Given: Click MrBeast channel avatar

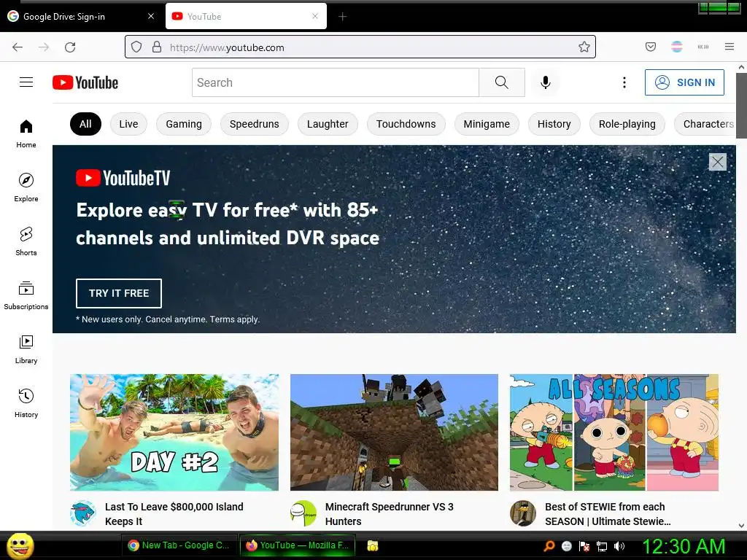Looking at the screenshot, I should 83,513.
